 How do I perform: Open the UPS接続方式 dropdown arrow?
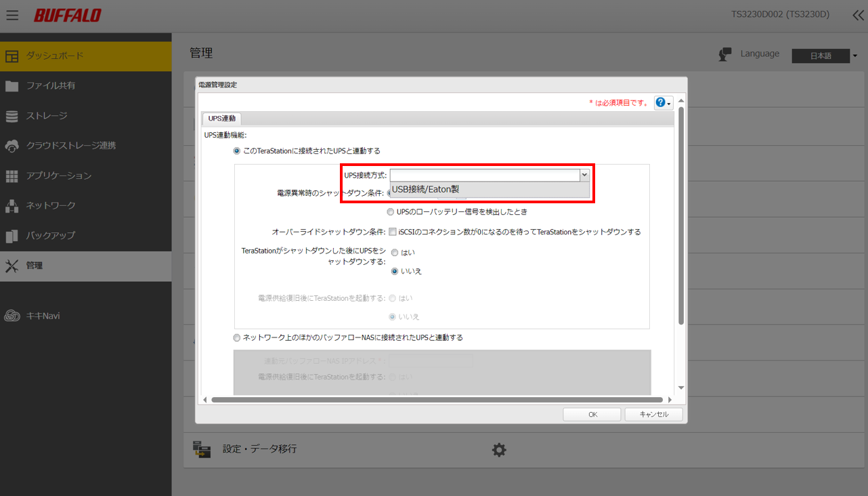584,175
